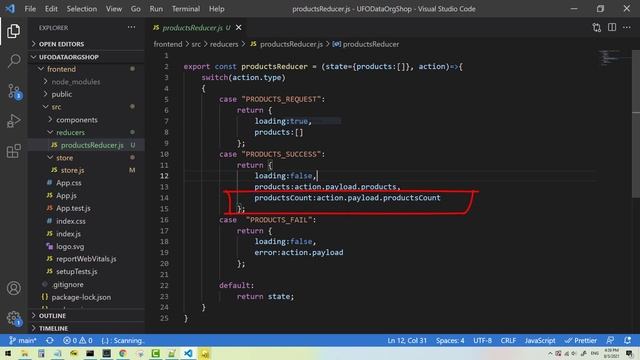Click the Spaces: 4 indentation setting
The height and width of the screenshot is (360, 640).
tap(450, 340)
